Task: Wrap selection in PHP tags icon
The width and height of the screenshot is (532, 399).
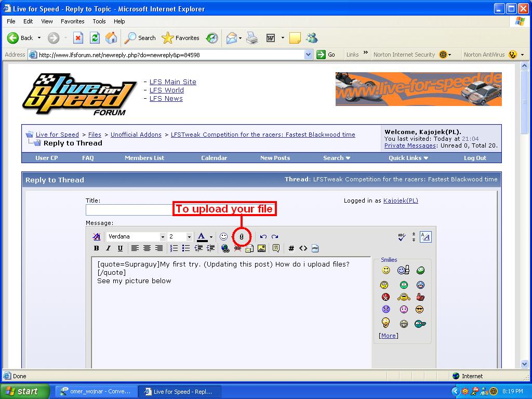Action: tap(315, 248)
